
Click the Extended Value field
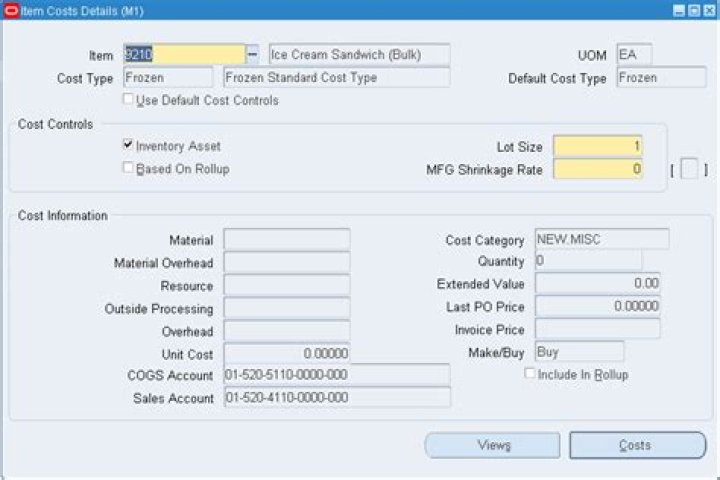click(597, 283)
